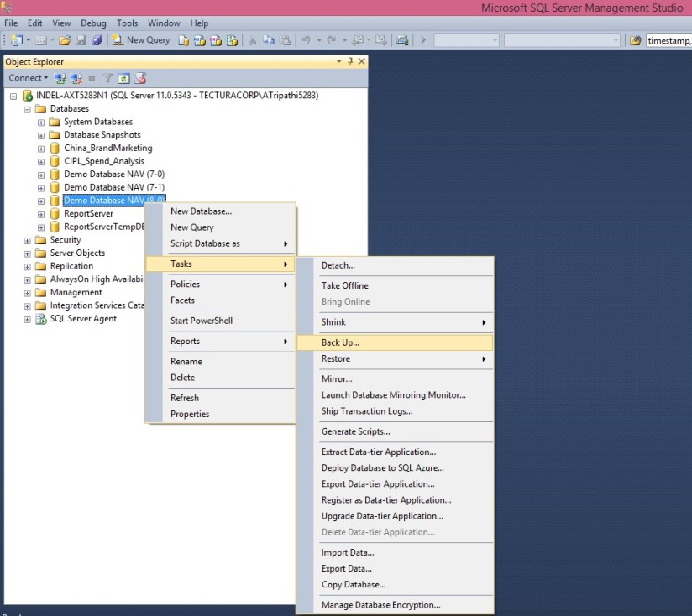Screen dimensions: 692x616
Task: Refresh Object Explorer using toolbar icon
Action: [x=124, y=78]
